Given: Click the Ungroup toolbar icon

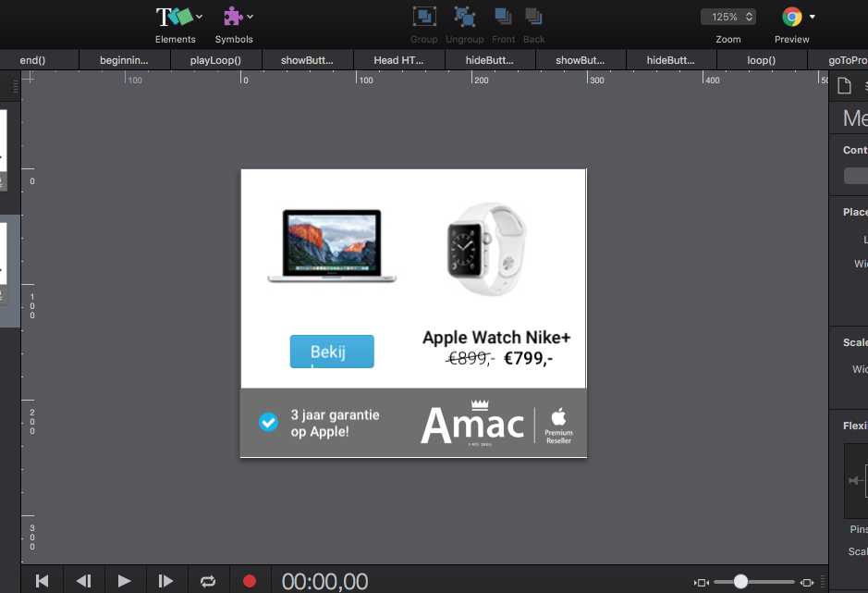Looking at the screenshot, I should coord(464,17).
